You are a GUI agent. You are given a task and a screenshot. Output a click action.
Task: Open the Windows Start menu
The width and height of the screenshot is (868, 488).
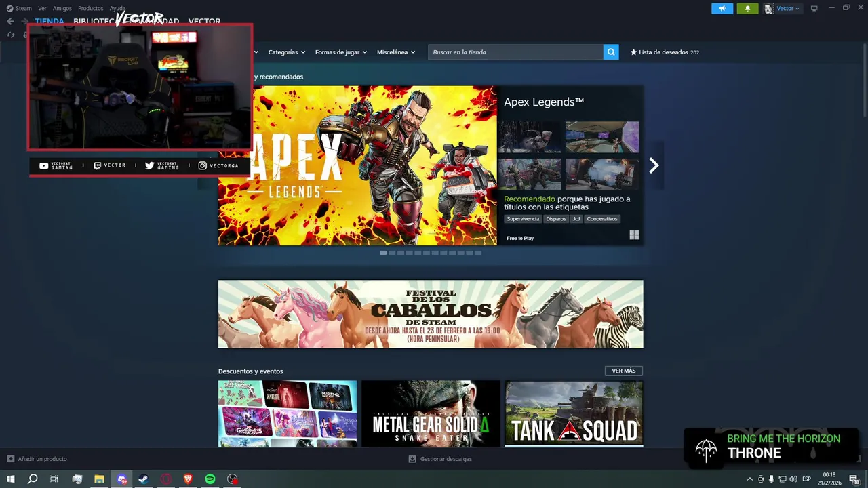point(10,479)
